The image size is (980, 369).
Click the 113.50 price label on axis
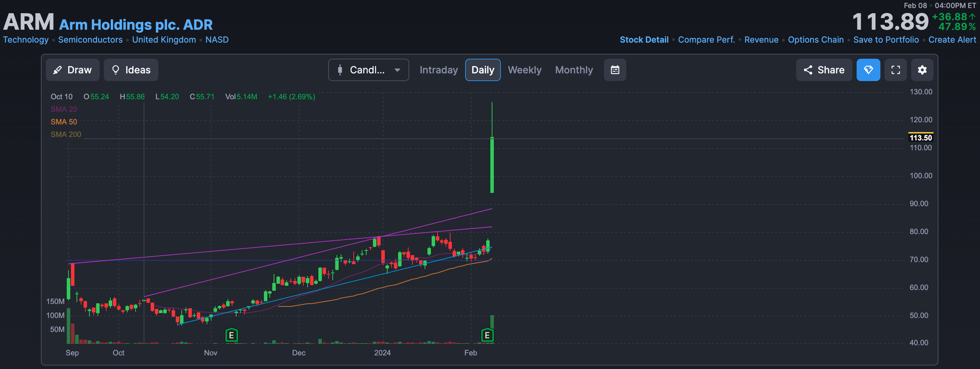pyautogui.click(x=920, y=138)
